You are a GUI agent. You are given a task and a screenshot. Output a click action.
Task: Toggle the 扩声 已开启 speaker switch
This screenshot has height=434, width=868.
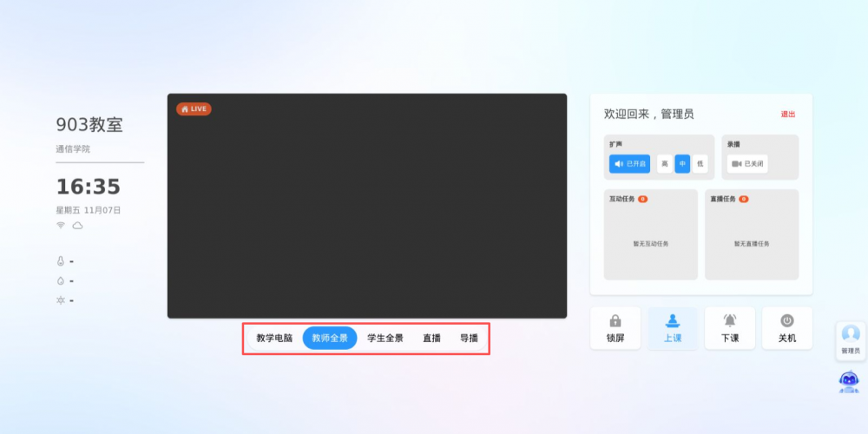tap(629, 164)
